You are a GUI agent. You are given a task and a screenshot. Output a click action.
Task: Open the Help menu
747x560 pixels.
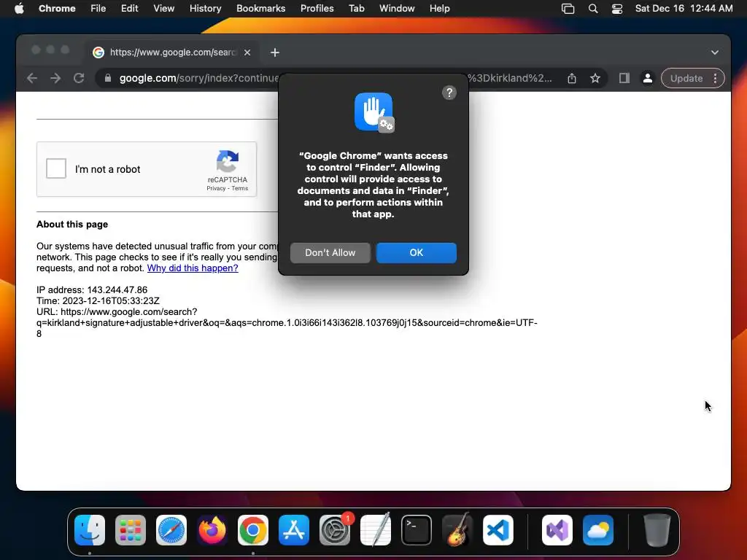pyautogui.click(x=439, y=8)
